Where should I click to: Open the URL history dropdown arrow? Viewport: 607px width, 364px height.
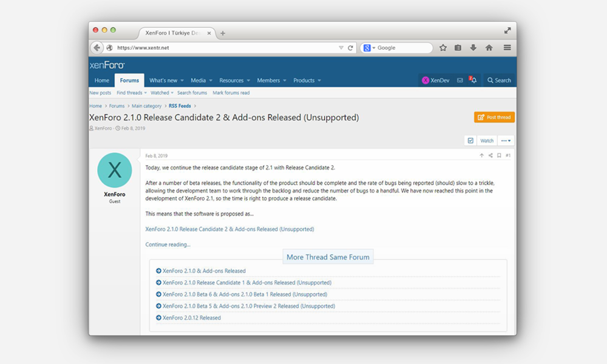click(x=341, y=47)
